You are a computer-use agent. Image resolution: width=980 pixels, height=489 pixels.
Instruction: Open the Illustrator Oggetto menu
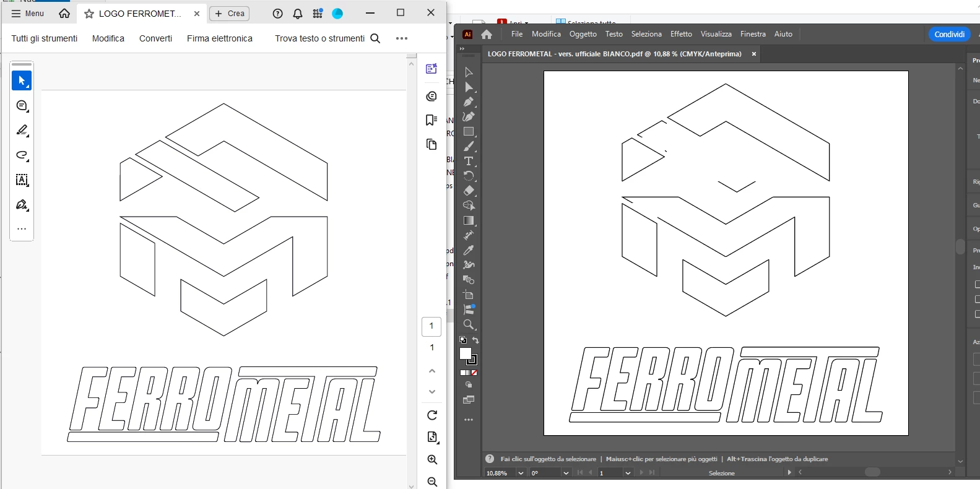tap(583, 34)
